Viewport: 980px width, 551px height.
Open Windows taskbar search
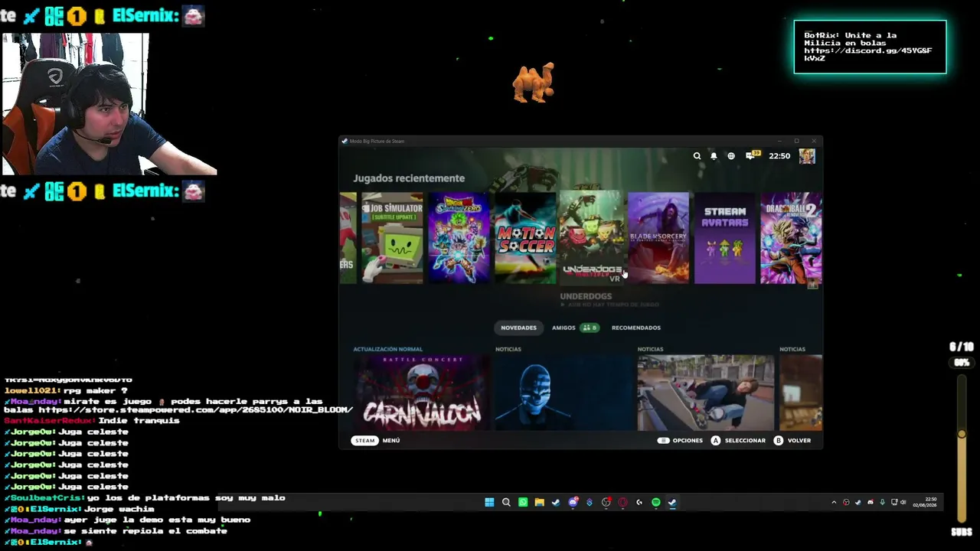(506, 502)
